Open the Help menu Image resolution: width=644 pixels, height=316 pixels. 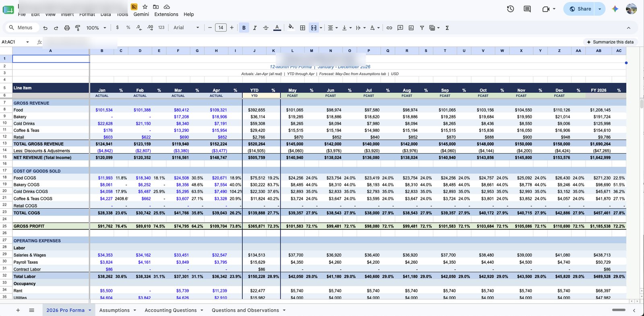[189, 14]
